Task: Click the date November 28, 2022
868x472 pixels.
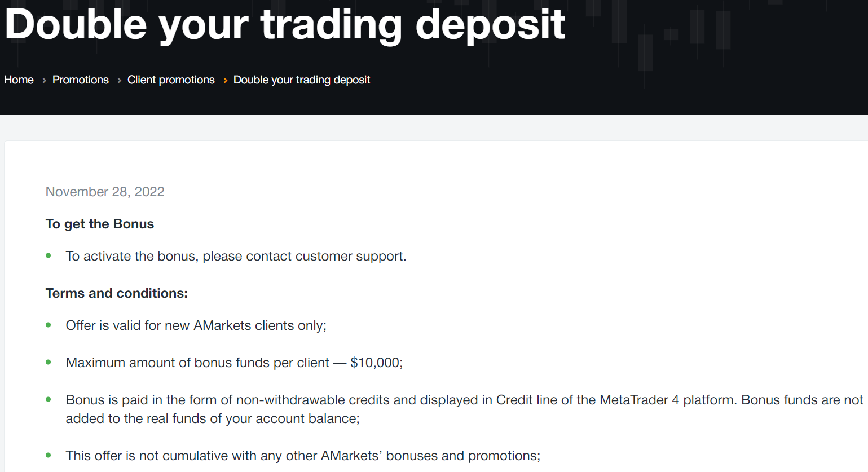Action: tap(105, 192)
